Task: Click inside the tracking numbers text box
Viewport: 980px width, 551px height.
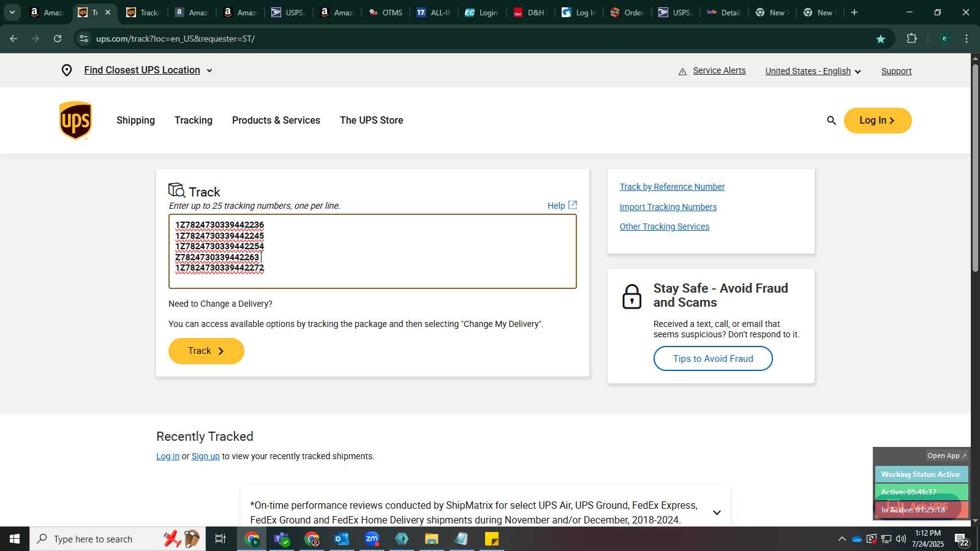Action: click(x=372, y=251)
